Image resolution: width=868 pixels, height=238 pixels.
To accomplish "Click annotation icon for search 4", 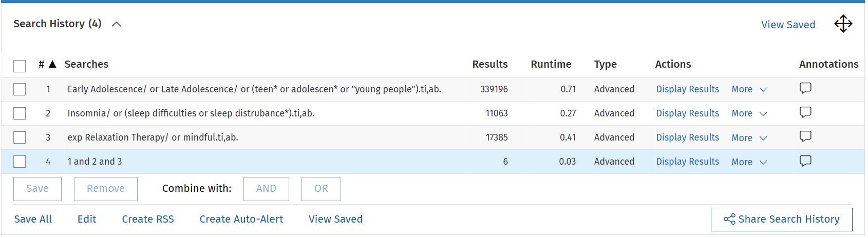I will (805, 161).
